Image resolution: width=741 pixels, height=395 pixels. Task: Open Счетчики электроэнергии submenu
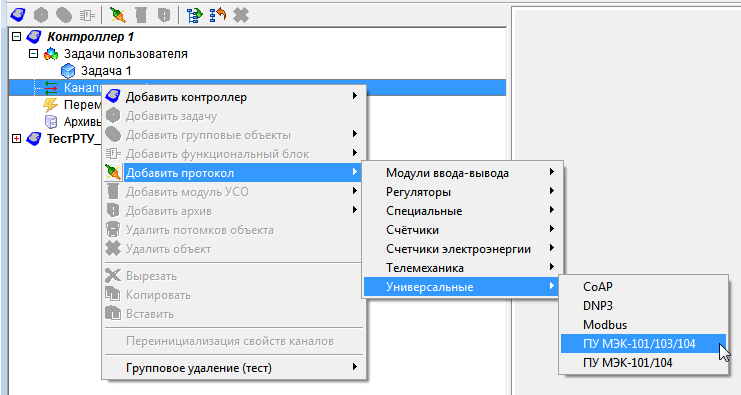463,249
